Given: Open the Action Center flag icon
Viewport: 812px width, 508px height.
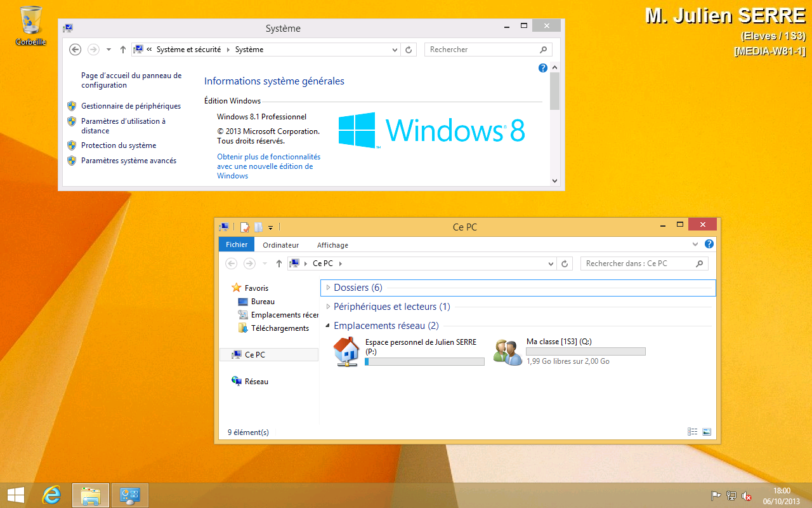Looking at the screenshot, I should pyautogui.click(x=716, y=496).
